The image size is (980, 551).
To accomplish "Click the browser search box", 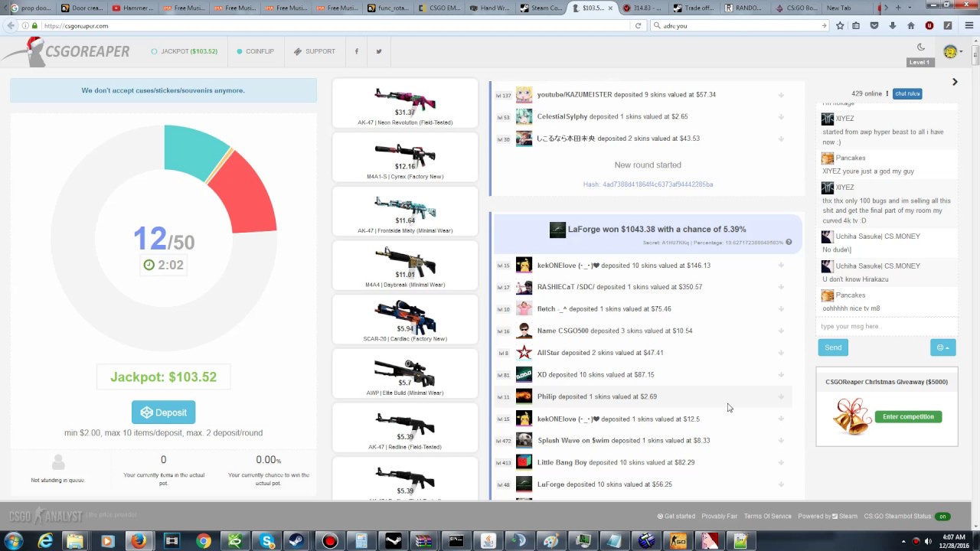I will [740, 25].
